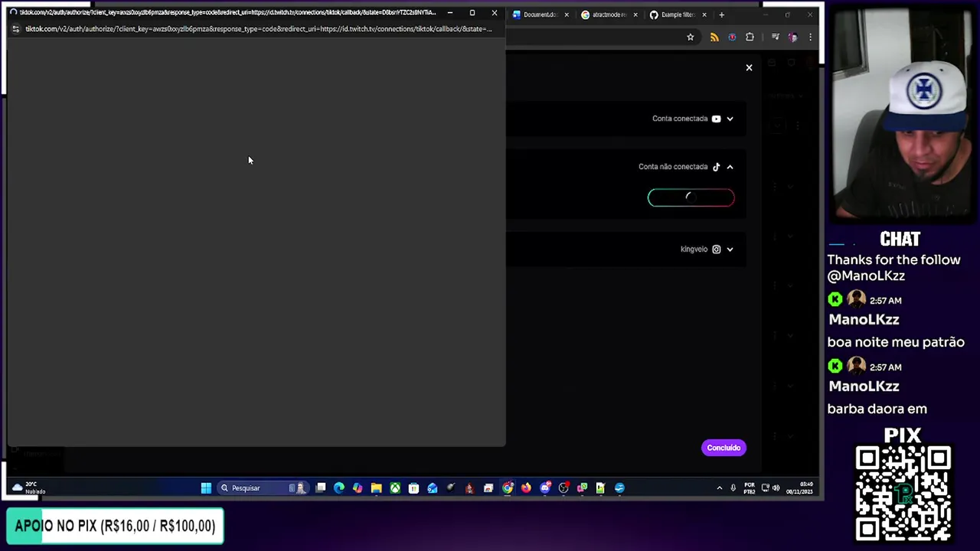The image size is (980, 551).
Task: Click the purple Concluído button
Action: coord(724,448)
